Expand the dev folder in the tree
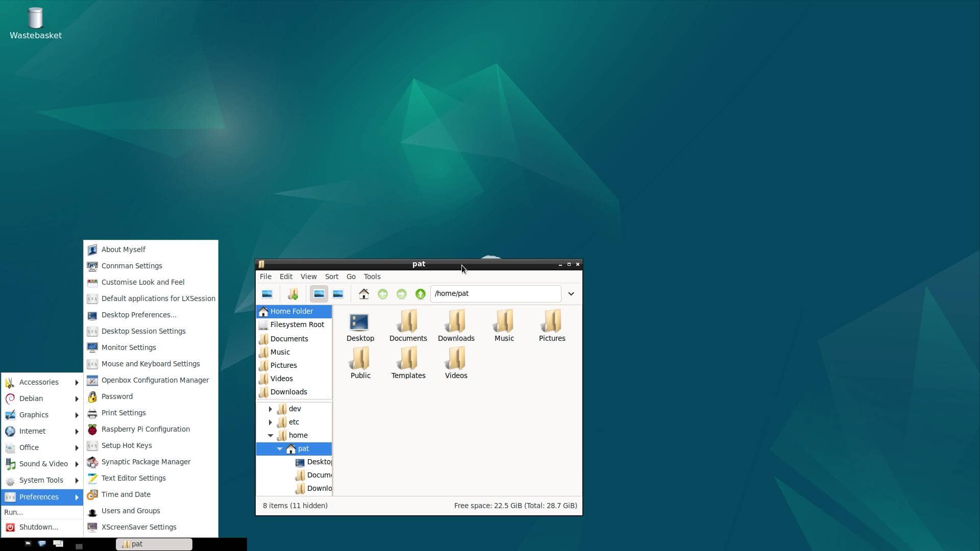The width and height of the screenshot is (980, 551). coord(271,409)
